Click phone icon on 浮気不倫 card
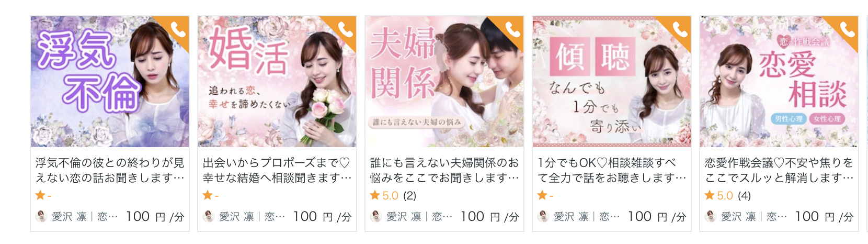 pos(178,30)
